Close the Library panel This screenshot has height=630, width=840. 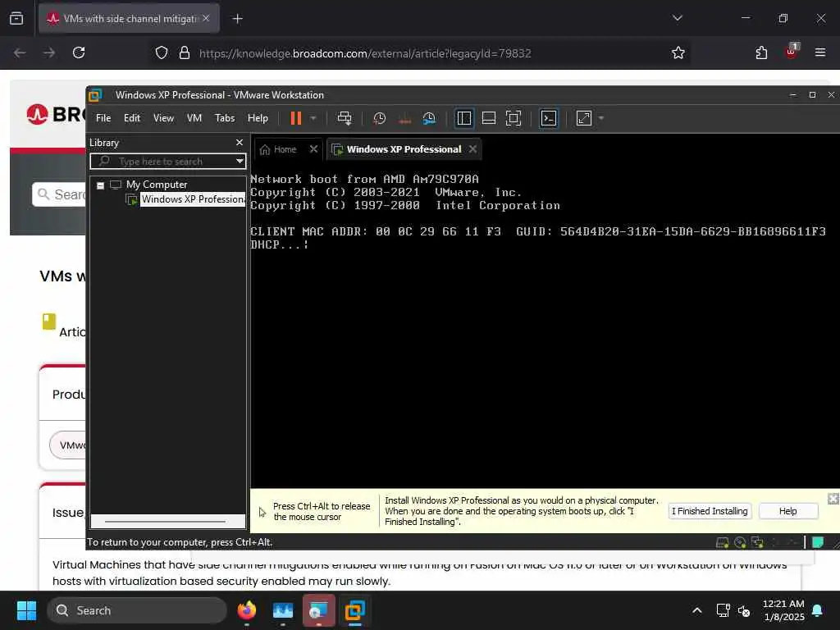(240, 143)
